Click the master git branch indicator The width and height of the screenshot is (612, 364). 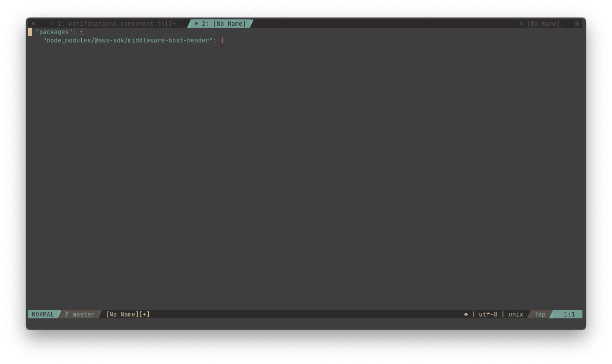84,314
